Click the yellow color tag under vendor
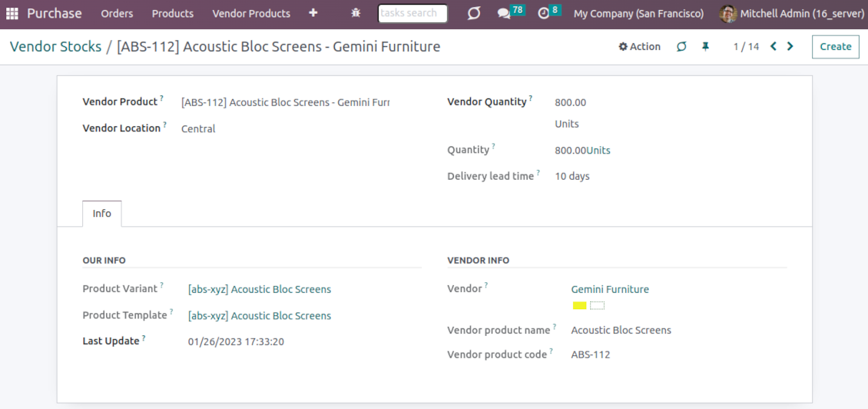This screenshot has width=868, height=409. pyautogui.click(x=580, y=305)
